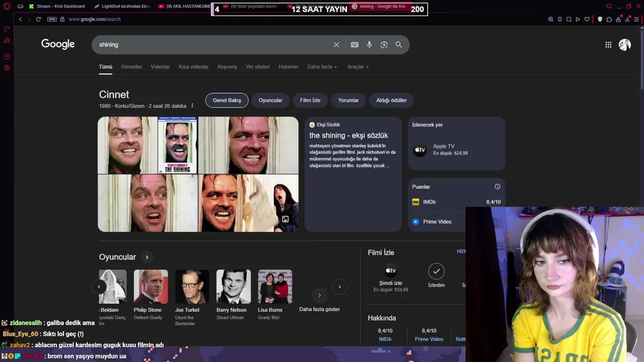Expand the Daha fazla dropdown
644x362 pixels.
(322, 66)
